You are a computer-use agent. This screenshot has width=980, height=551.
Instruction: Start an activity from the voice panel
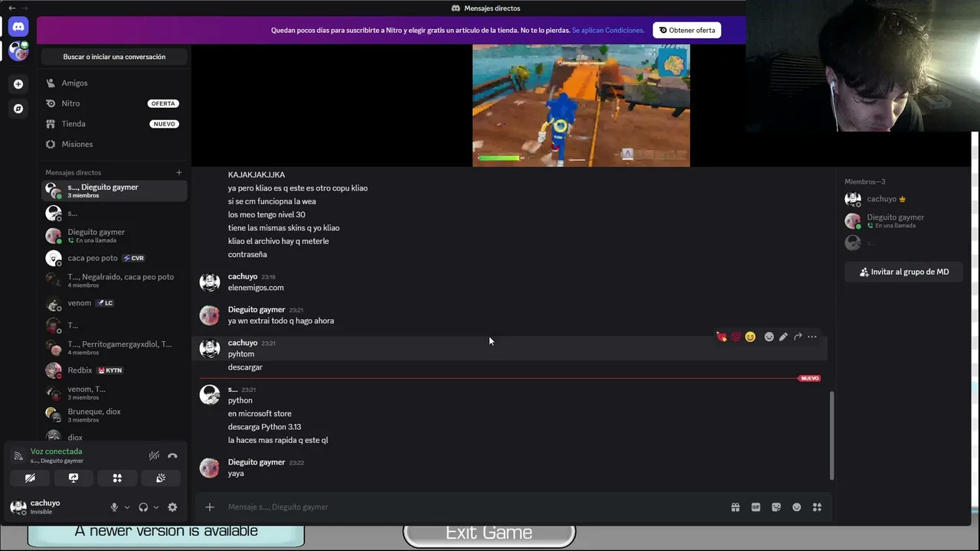click(117, 478)
